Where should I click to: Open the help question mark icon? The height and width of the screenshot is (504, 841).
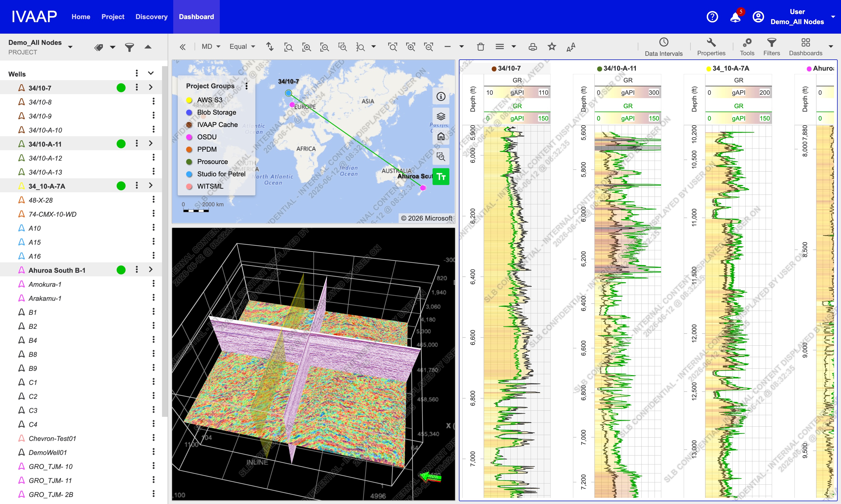[x=712, y=17]
